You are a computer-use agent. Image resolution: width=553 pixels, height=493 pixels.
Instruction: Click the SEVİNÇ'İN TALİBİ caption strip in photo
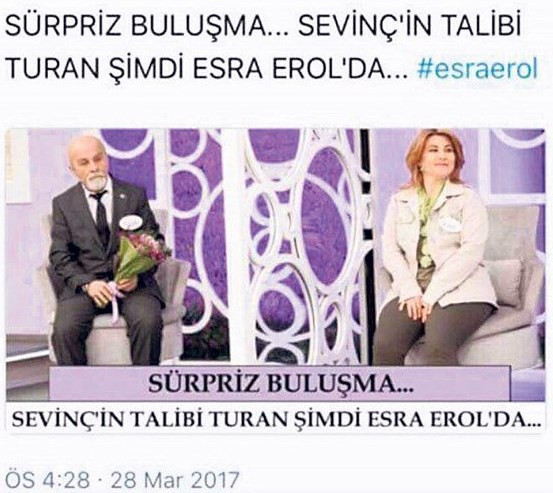click(276, 419)
